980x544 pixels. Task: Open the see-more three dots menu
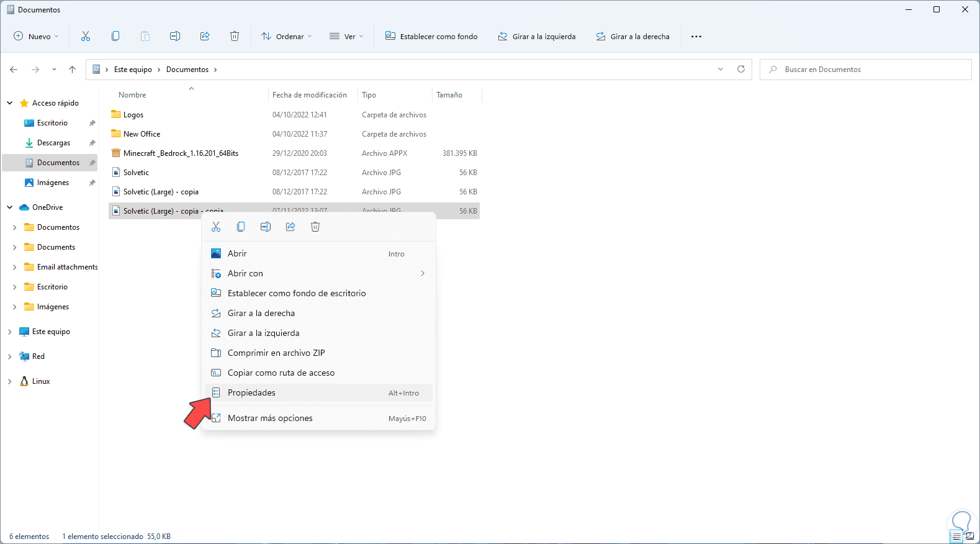pyautogui.click(x=696, y=37)
